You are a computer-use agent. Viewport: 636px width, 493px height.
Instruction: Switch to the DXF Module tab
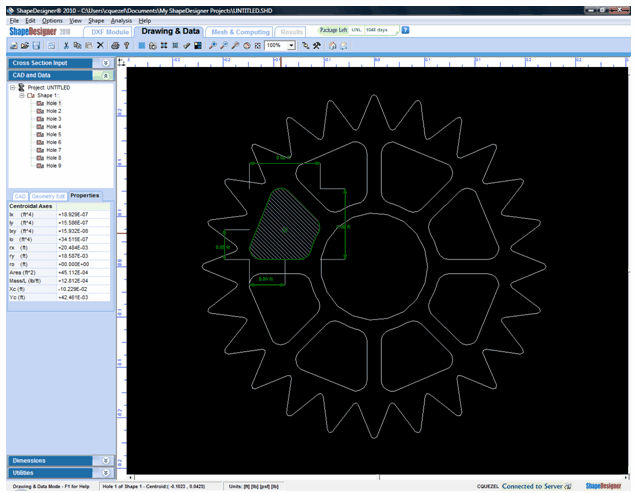[110, 32]
